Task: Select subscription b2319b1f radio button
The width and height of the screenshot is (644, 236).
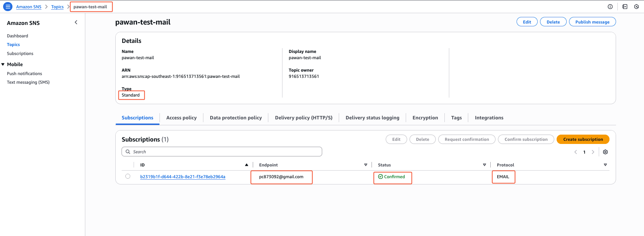Action: [128, 176]
